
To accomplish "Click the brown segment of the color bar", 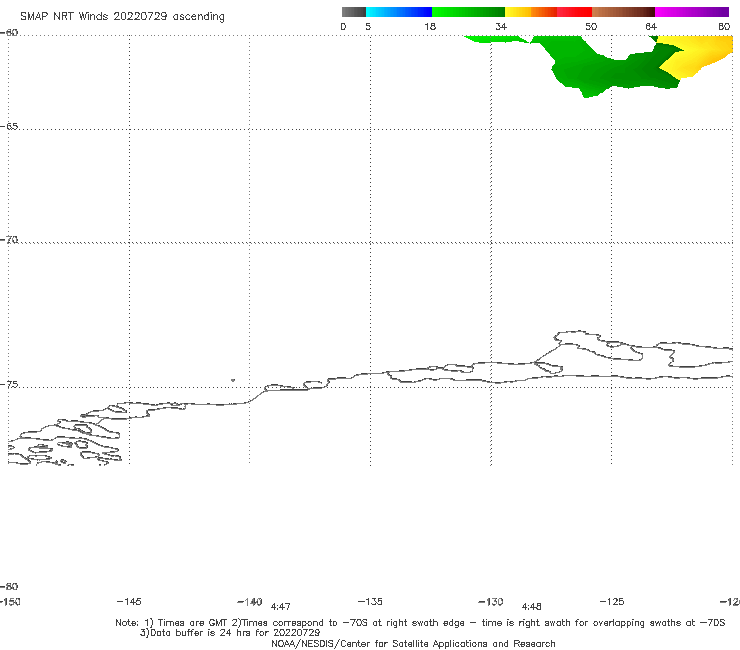I will coord(623,12).
